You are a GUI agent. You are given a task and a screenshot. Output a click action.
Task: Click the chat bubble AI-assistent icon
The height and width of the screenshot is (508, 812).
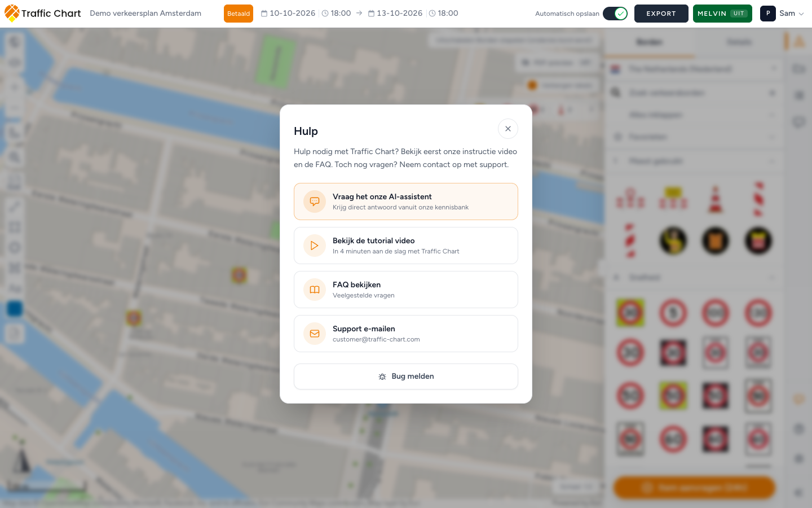pyautogui.click(x=315, y=202)
